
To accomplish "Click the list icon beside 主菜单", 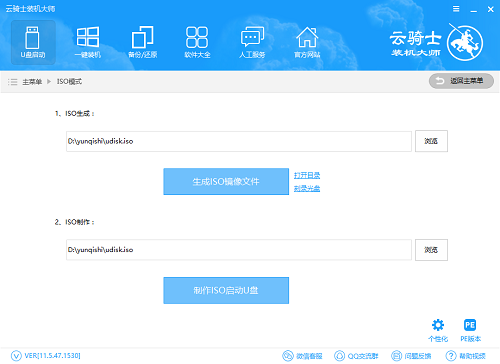I will coord(13,82).
